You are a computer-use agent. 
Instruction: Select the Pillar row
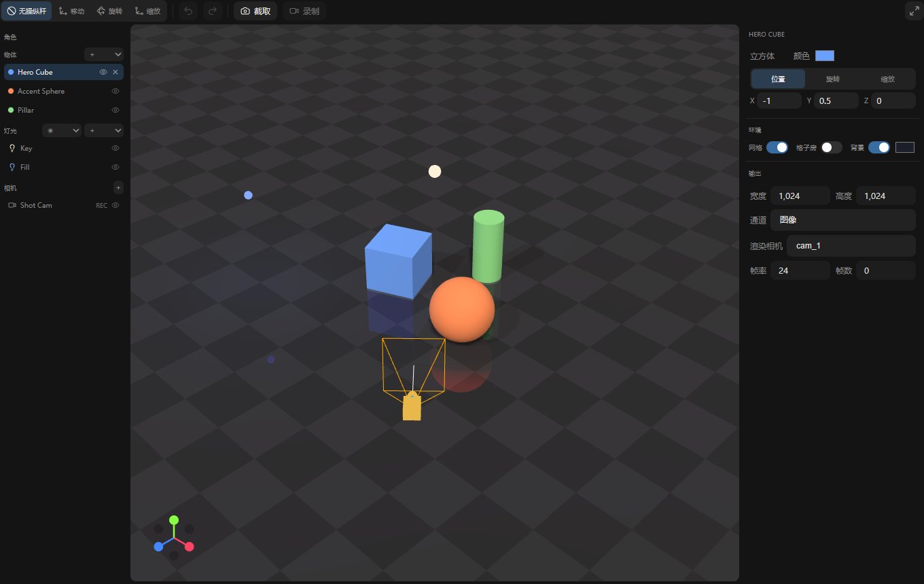[64, 110]
